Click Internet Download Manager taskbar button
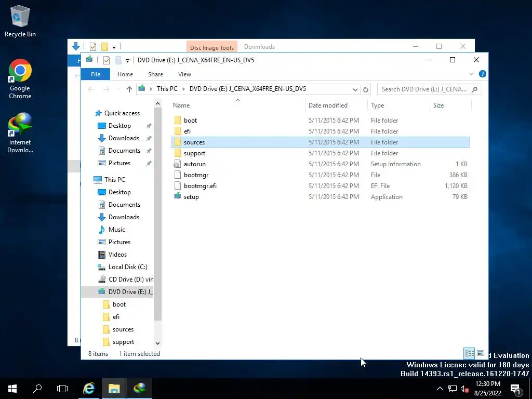The width and height of the screenshot is (532, 399). (x=139, y=389)
